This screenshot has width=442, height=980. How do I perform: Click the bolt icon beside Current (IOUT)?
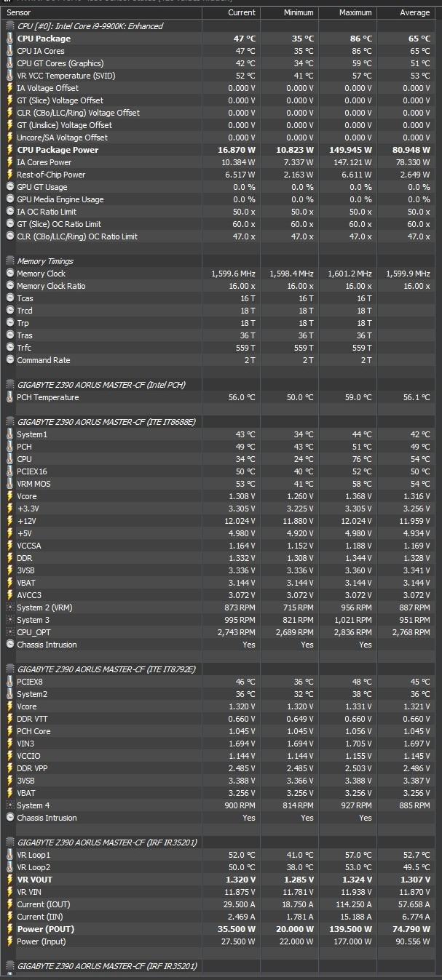pyautogui.click(x=9, y=904)
